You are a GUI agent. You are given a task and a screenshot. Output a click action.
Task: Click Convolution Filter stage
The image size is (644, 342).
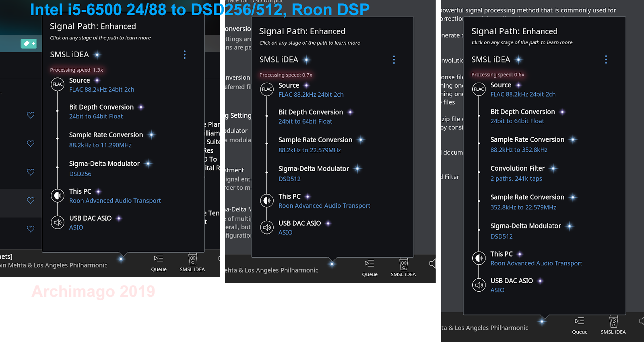(x=517, y=168)
